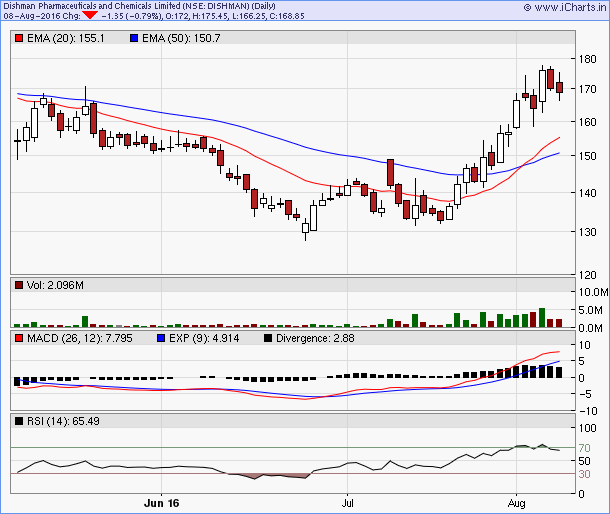The width and height of the screenshot is (610, 514).
Task: Click the 160 price axis label
Action: (587, 122)
